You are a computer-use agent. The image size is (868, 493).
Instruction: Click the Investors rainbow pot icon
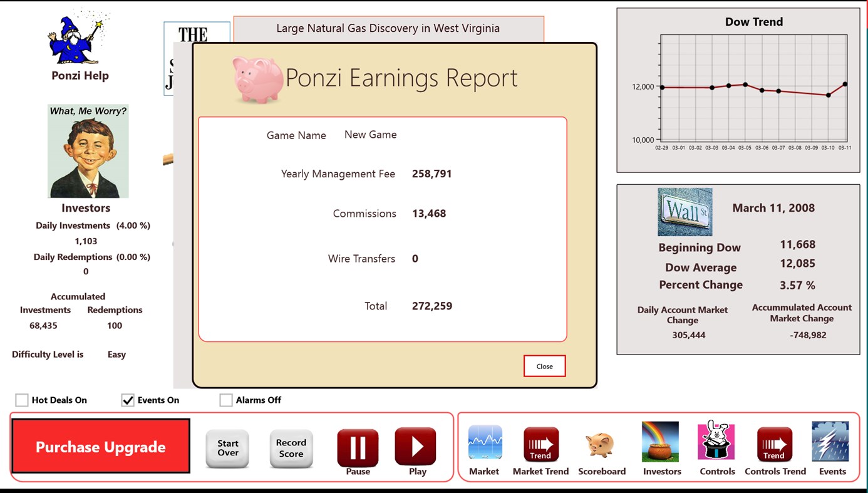(x=661, y=442)
